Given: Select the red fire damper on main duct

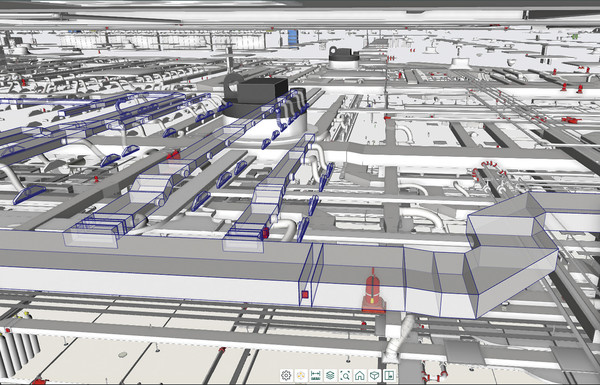Looking at the screenshot, I should click(x=373, y=290).
